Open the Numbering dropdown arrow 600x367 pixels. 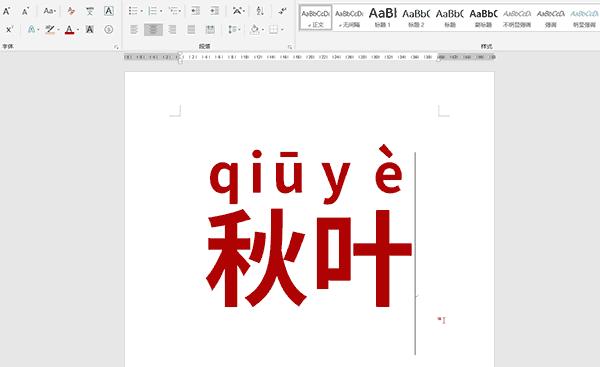[x=161, y=11]
